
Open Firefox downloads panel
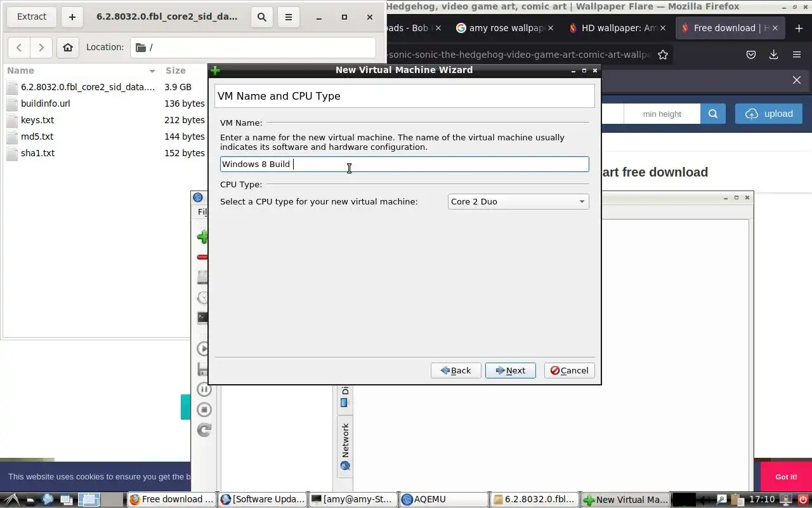pyautogui.click(x=773, y=55)
